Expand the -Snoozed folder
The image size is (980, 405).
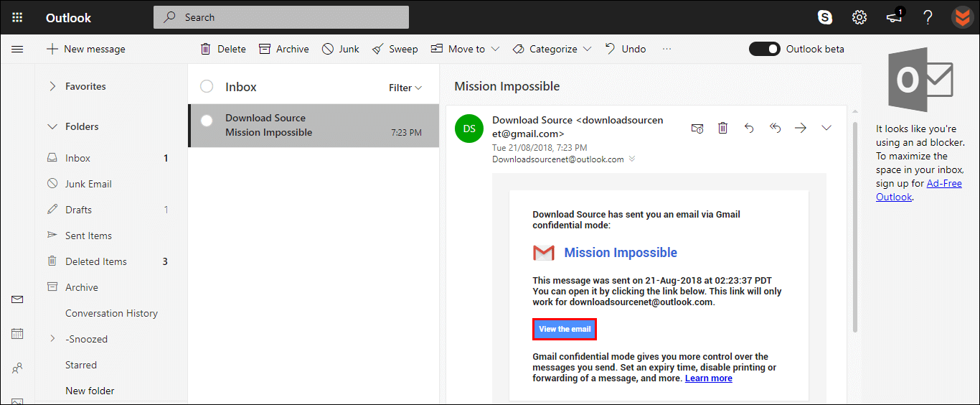52,339
